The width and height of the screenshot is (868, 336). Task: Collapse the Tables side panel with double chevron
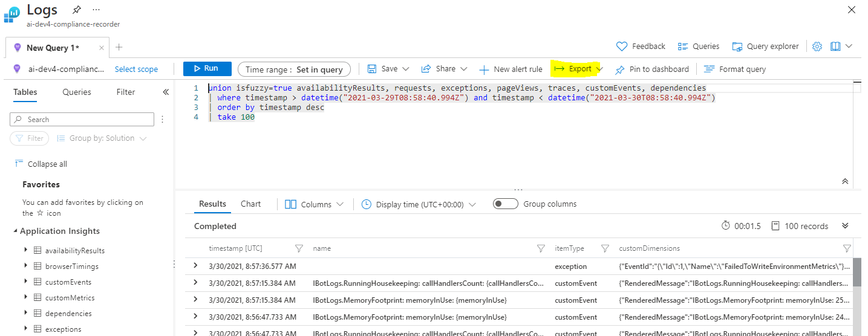[x=166, y=92]
